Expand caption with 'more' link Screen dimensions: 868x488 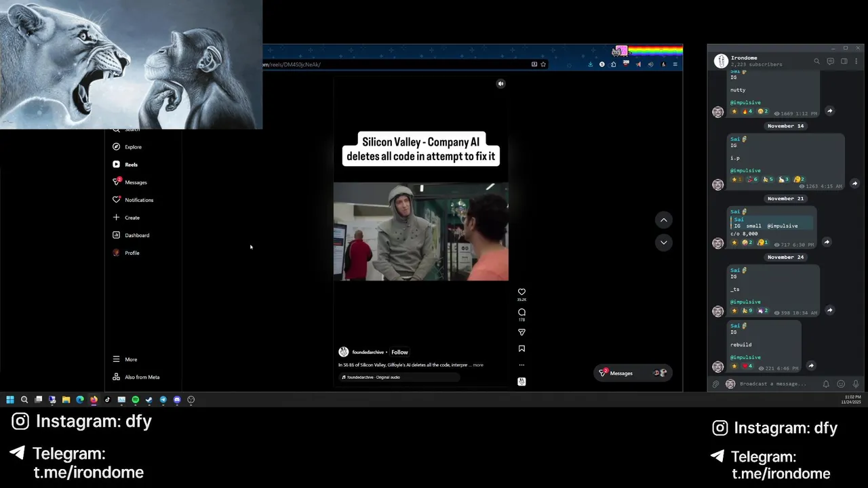[478, 365]
